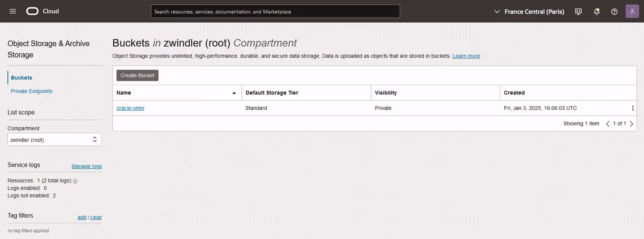Open the Compartment dropdown showing zwindler (root)
Screen dimensions: 644x239
[54, 140]
